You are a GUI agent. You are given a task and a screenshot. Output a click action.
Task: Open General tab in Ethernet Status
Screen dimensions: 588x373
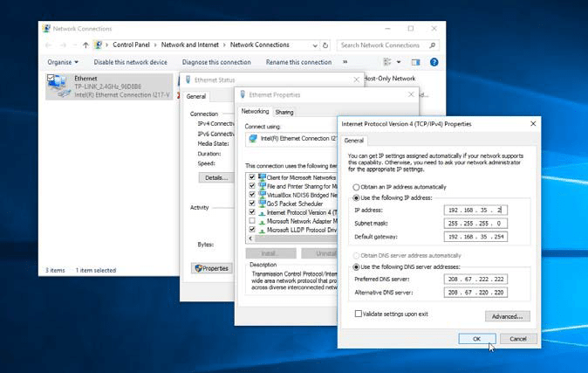click(x=195, y=97)
